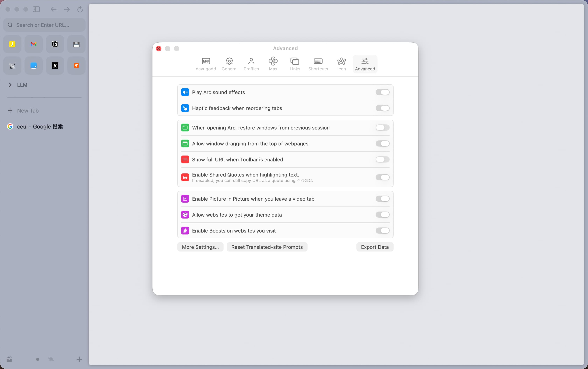The image size is (588, 369).
Task: Switch to the General settings tab
Action: coord(229,64)
